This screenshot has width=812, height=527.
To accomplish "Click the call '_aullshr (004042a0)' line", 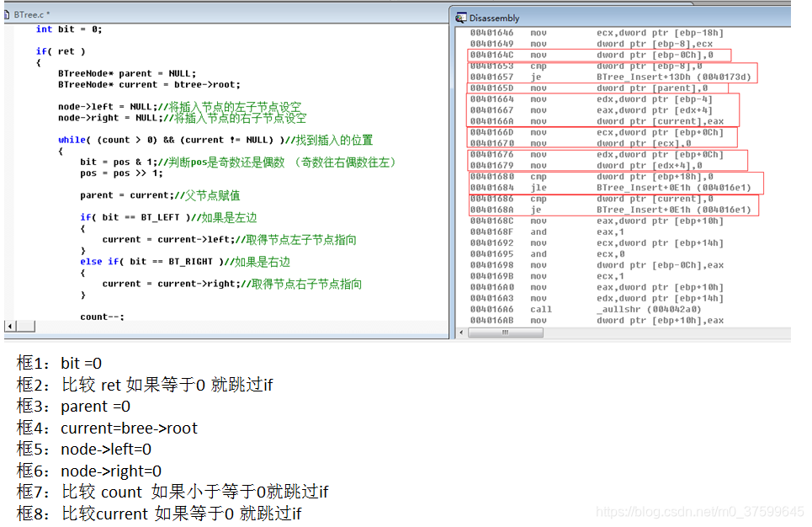I will pyautogui.click(x=586, y=309).
